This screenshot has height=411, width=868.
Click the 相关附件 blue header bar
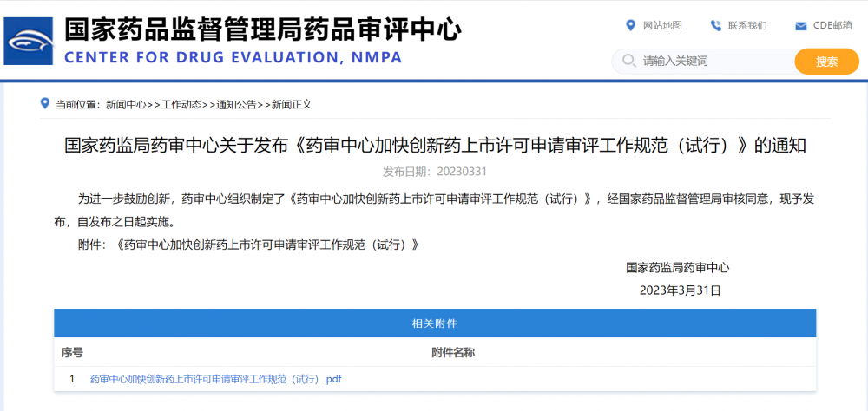coord(435,323)
